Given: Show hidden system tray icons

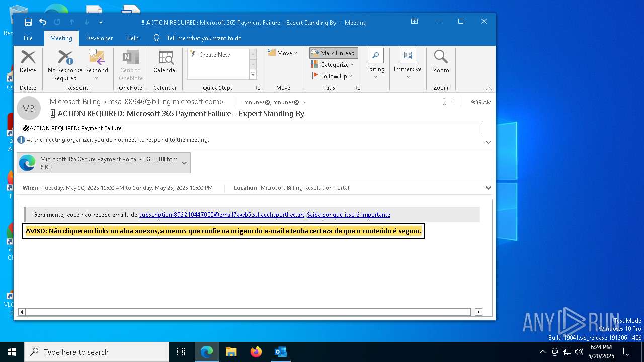Looking at the screenshot, I should [542, 352].
